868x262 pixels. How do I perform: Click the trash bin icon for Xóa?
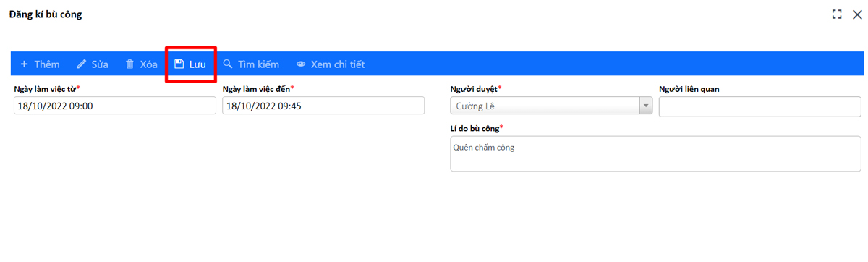pyautogui.click(x=130, y=64)
